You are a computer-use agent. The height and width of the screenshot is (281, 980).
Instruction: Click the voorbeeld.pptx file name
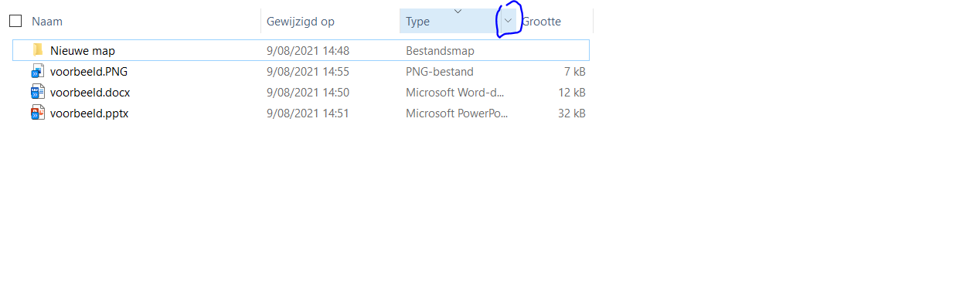89,113
